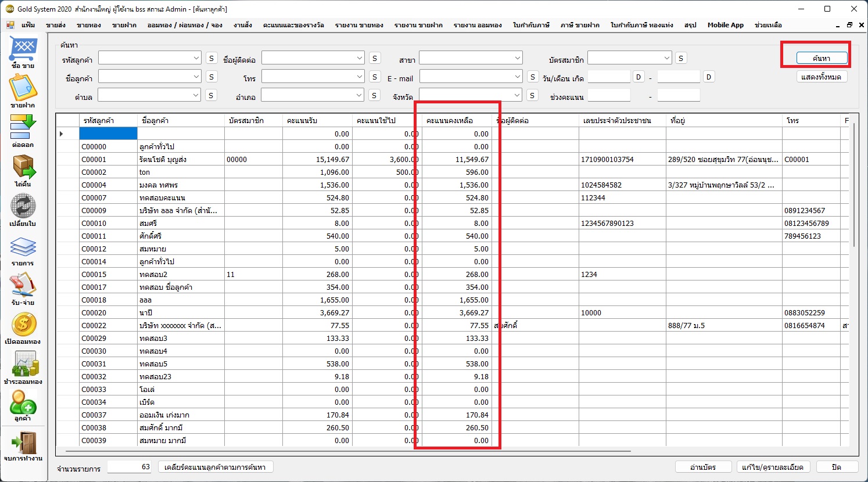Viewport: 868px width, 482px height.
Task: Expand the บัตรสมาชิก search dropdown
Action: point(666,58)
